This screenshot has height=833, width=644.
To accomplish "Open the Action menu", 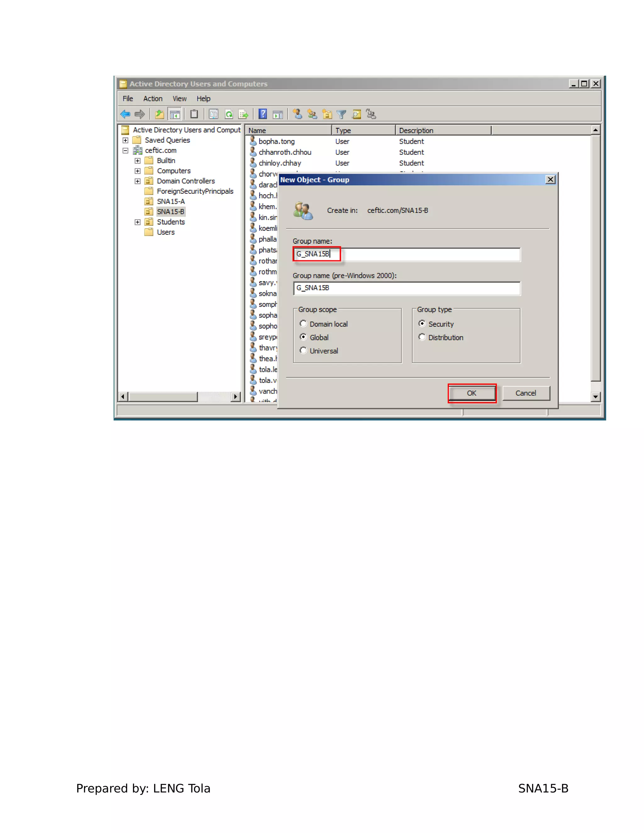I will (x=153, y=99).
